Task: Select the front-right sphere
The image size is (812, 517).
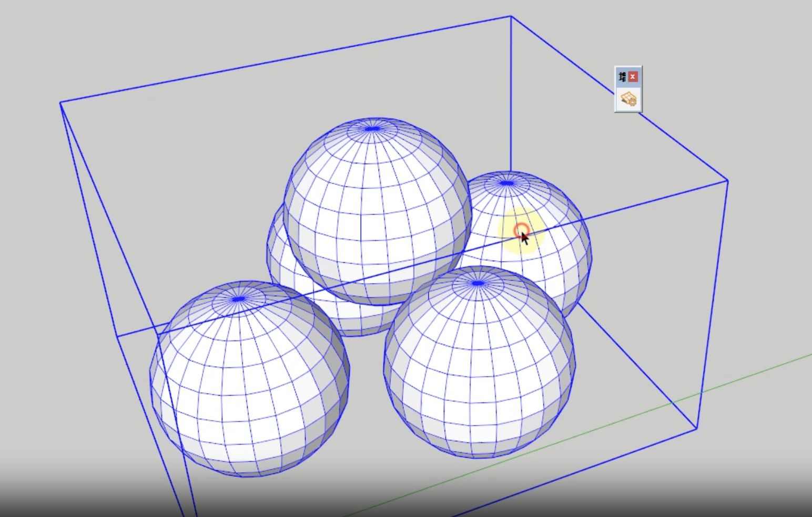Action: 479,368
